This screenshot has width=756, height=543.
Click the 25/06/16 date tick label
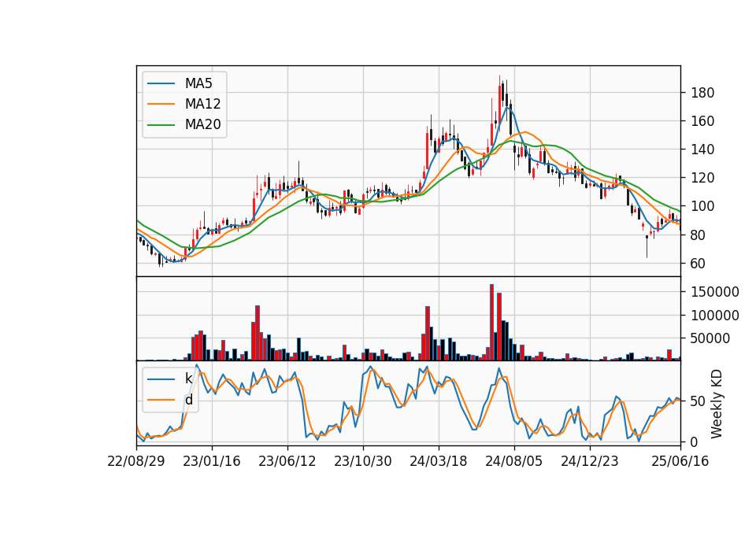tap(680, 461)
